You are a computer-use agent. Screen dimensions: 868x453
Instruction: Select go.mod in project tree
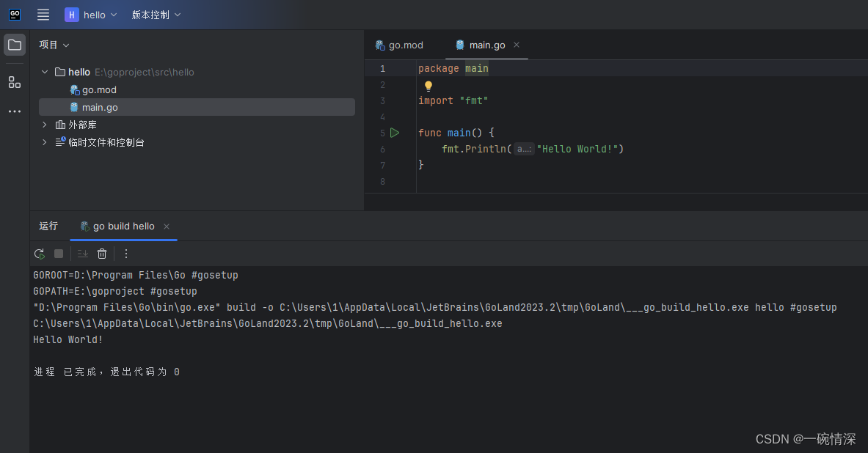[x=94, y=89]
